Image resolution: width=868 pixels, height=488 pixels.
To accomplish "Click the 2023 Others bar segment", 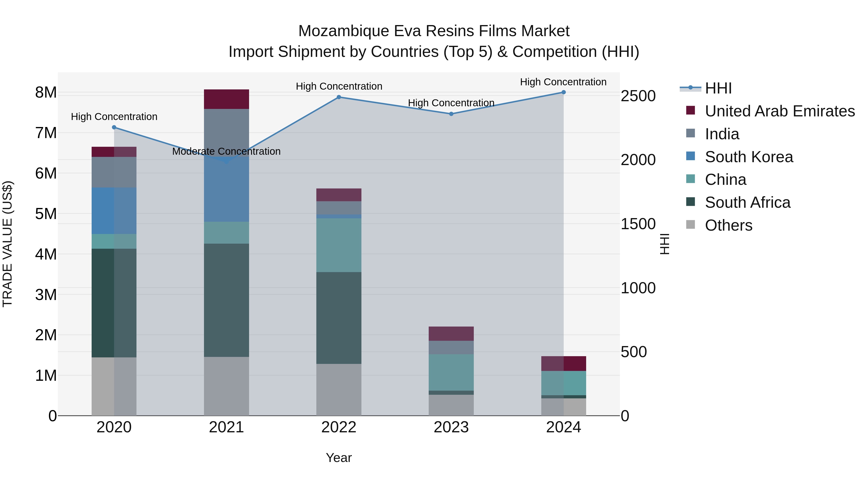I will 451,405.
